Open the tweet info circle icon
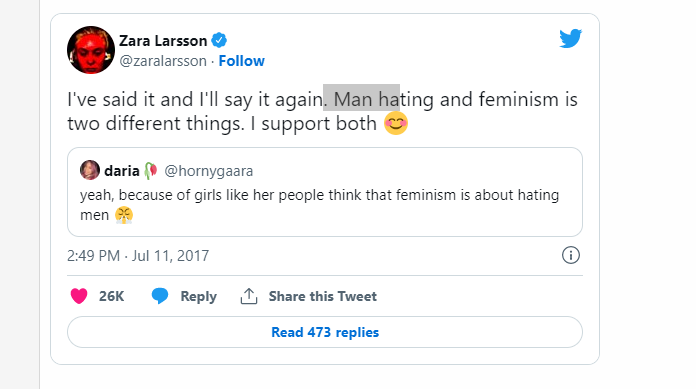The width and height of the screenshot is (696, 389). tap(570, 255)
